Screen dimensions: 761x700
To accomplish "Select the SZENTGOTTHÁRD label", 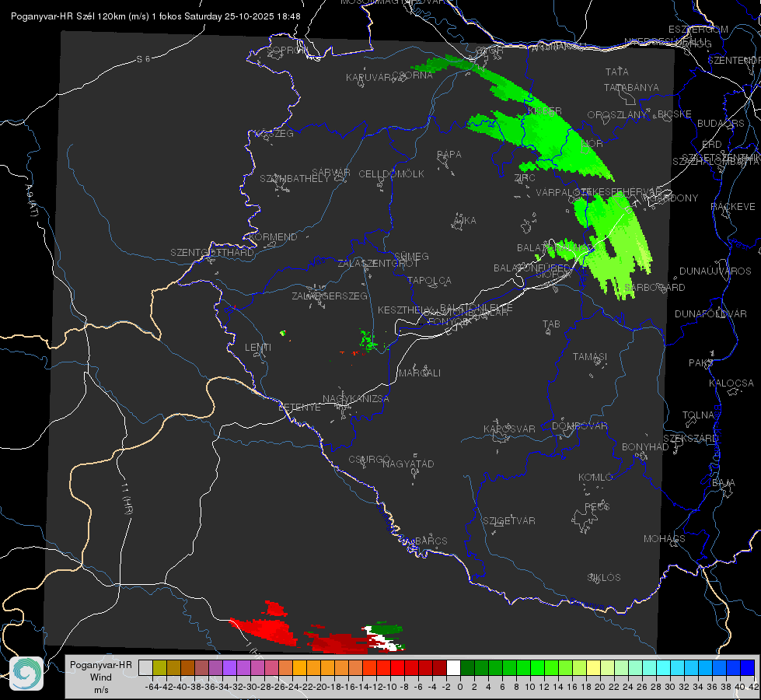I will [212, 253].
